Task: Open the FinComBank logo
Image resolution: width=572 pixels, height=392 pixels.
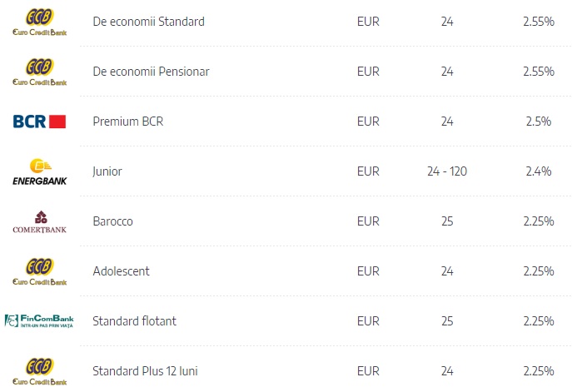Action: click(x=39, y=321)
